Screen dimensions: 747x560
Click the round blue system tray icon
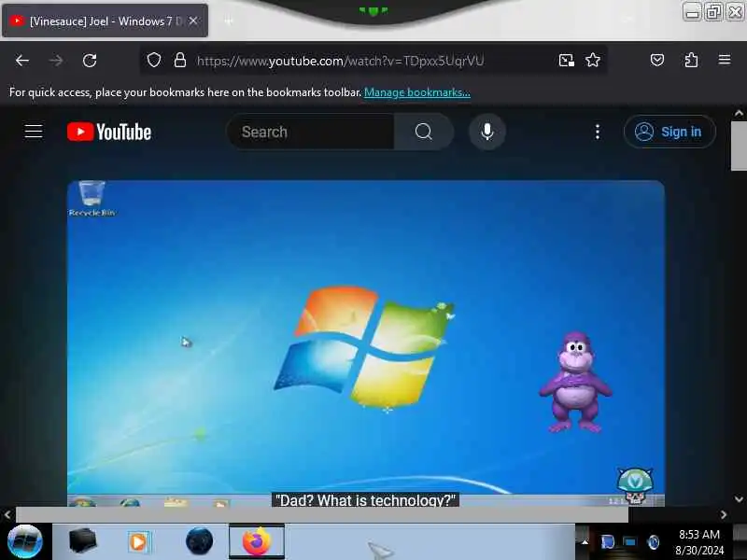[654, 542]
